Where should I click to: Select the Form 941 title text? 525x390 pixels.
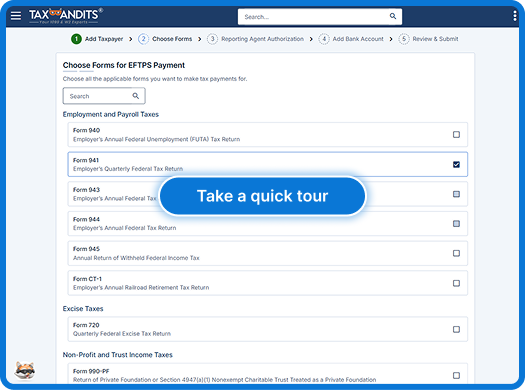(x=86, y=160)
